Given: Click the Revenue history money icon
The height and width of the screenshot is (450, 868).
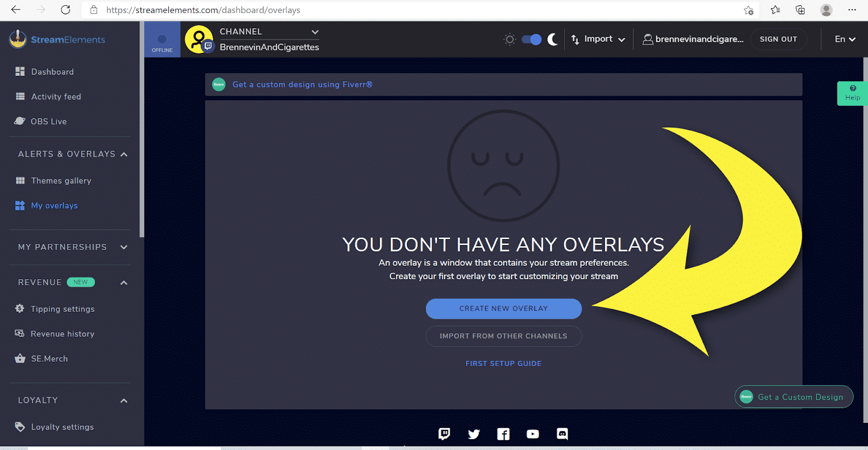Looking at the screenshot, I should pos(20,333).
